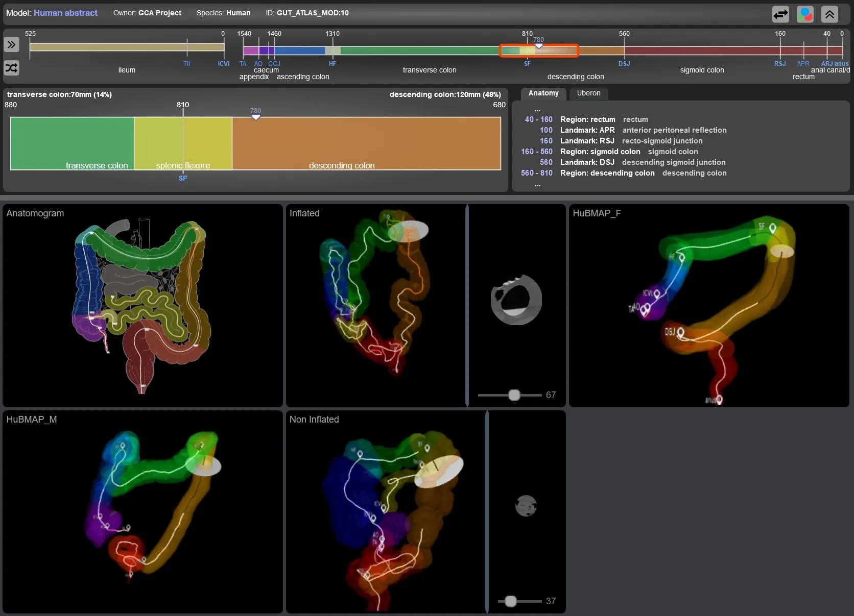Click the anus pin in HuBMAP_F view

click(x=719, y=399)
